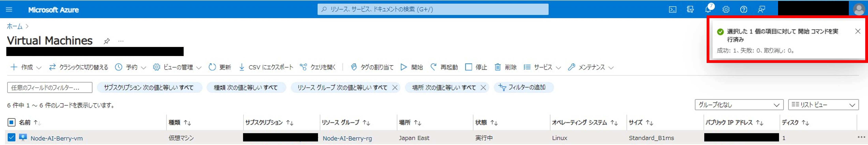
Task: Open the portal hamburger menu
Action: (9, 9)
